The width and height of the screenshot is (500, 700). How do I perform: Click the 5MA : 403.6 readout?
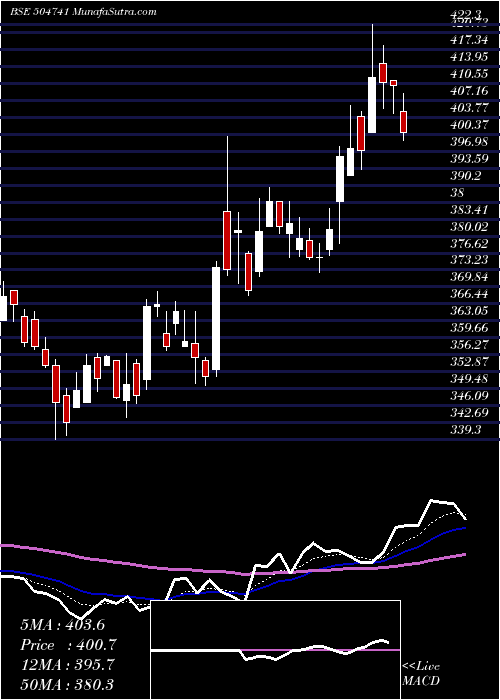[x=62, y=625]
